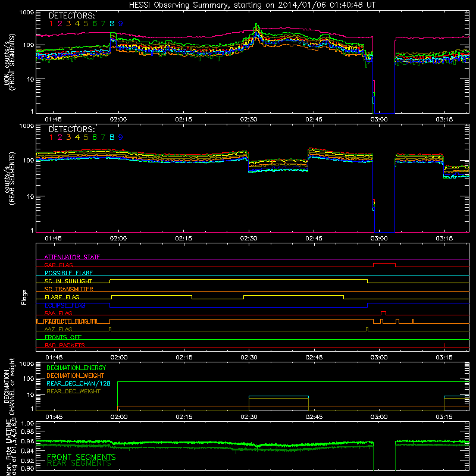Click the "(FRONT SEGMENTS)" count-rate axis title

[x=12, y=62]
